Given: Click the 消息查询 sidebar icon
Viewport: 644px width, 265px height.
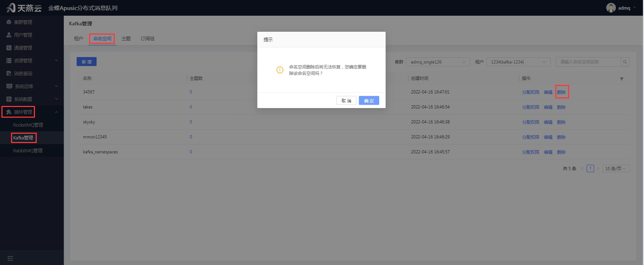Looking at the screenshot, I should coord(9,73).
